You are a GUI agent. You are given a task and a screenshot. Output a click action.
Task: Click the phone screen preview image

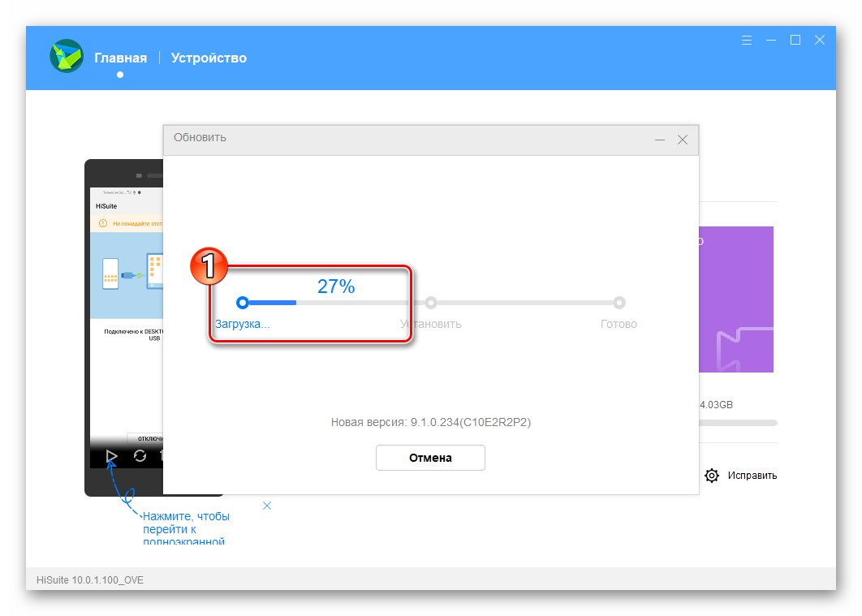point(127,327)
